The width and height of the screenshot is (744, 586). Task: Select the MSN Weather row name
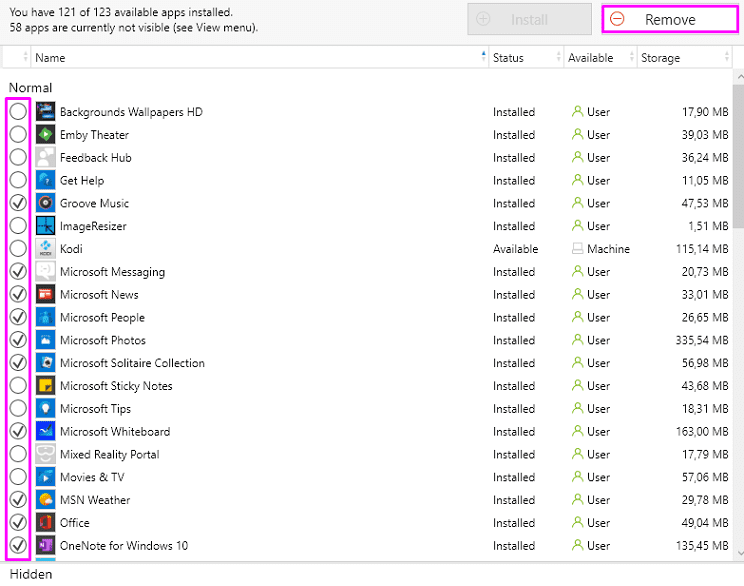coord(95,500)
